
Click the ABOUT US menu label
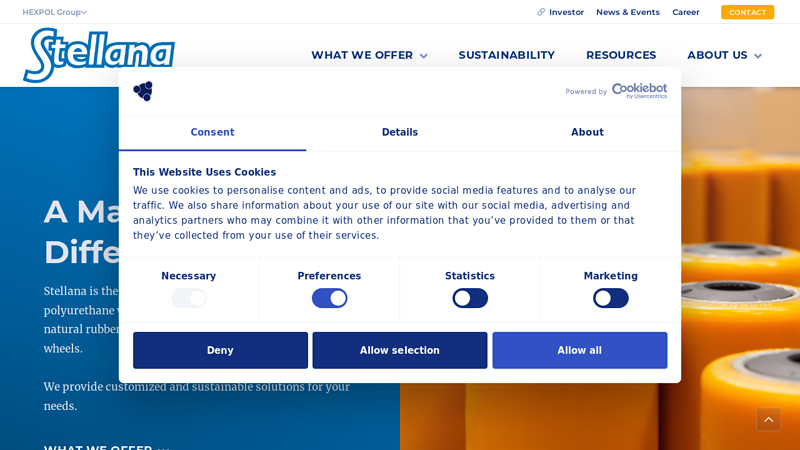pos(717,55)
